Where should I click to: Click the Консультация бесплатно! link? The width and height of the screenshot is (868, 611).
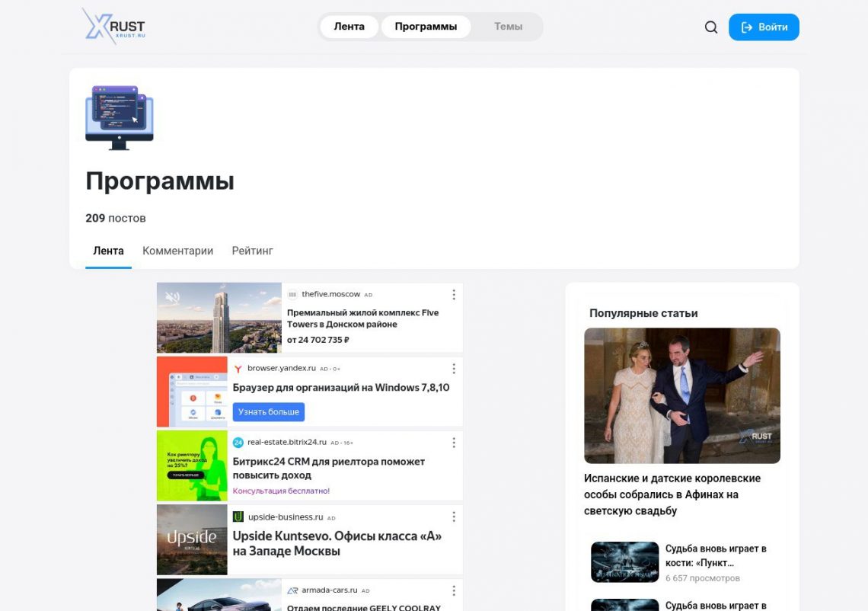click(281, 491)
